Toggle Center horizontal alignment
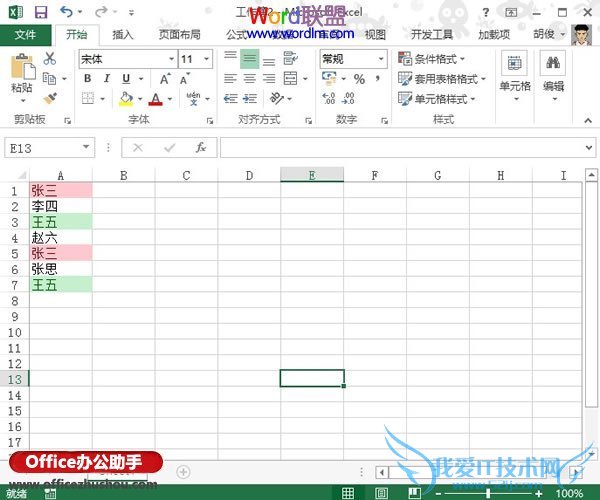This screenshot has width=600, height=500. coord(249,79)
